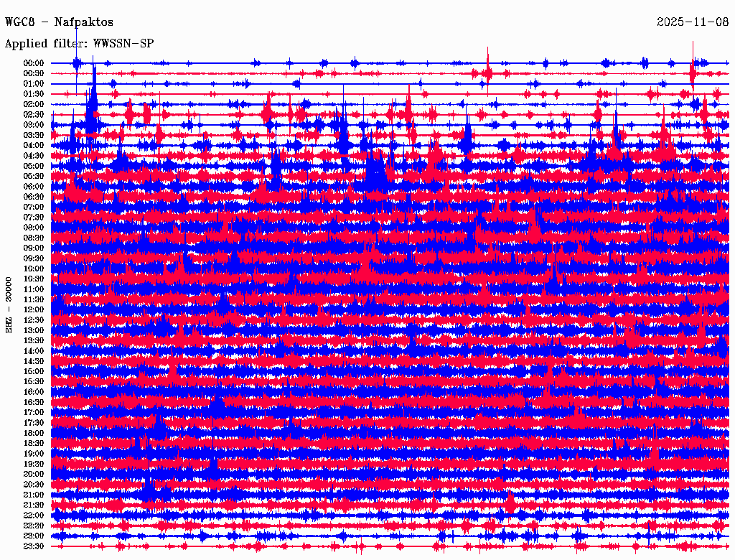Select the 06:30 time label
735x560 pixels.
pos(34,197)
